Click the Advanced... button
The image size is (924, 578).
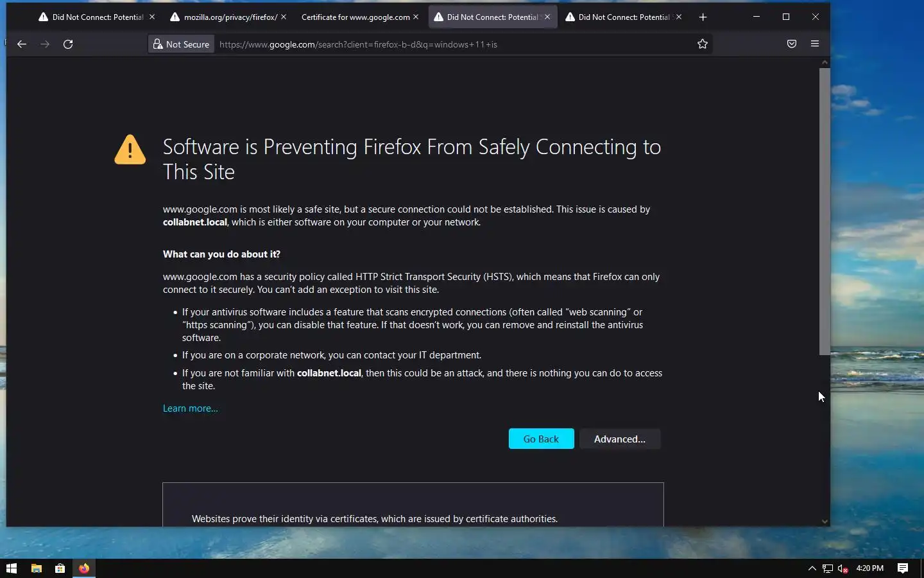(x=620, y=439)
